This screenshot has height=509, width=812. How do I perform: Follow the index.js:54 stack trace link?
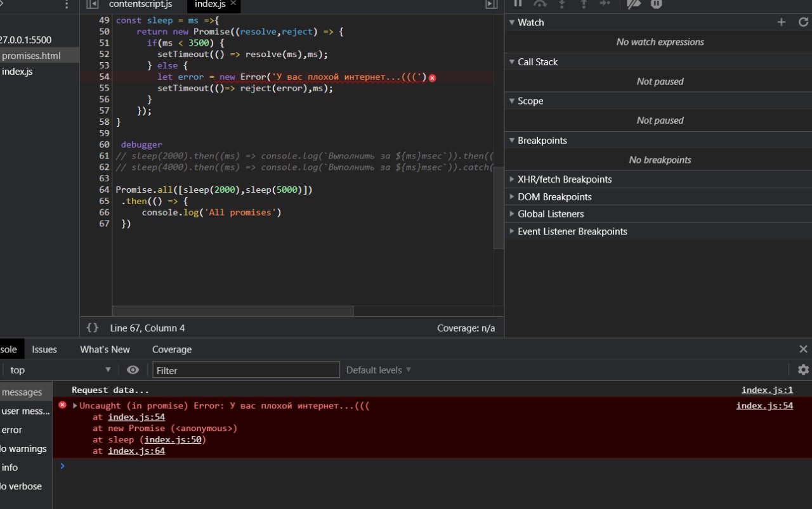pyautogui.click(x=136, y=417)
